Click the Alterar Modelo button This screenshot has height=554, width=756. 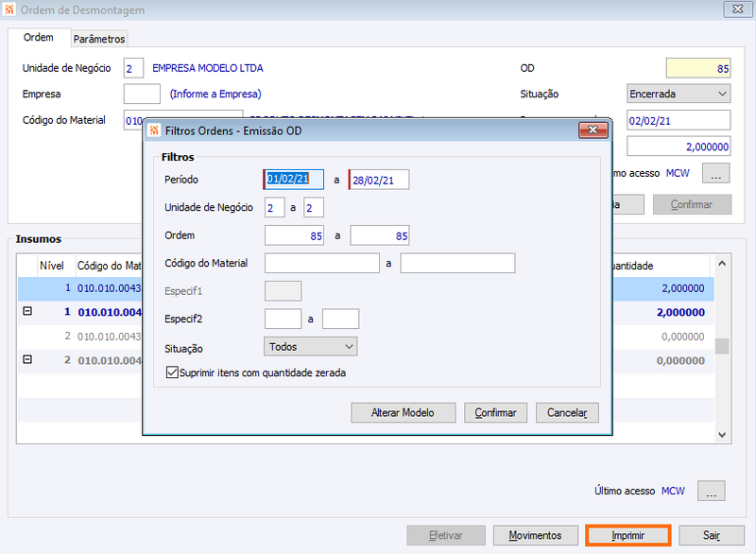[x=404, y=413]
